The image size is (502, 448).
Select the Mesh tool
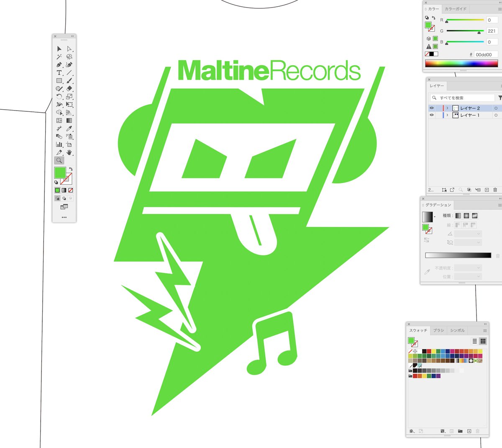pos(59,121)
